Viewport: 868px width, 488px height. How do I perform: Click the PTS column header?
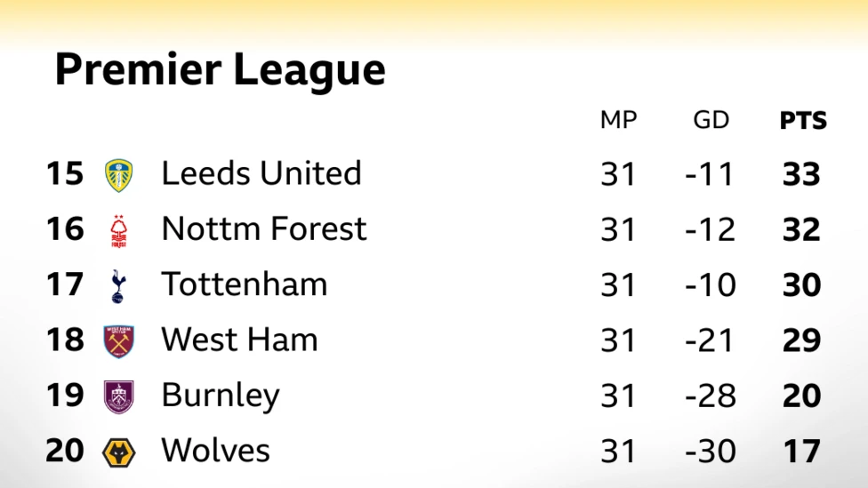[803, 121]
